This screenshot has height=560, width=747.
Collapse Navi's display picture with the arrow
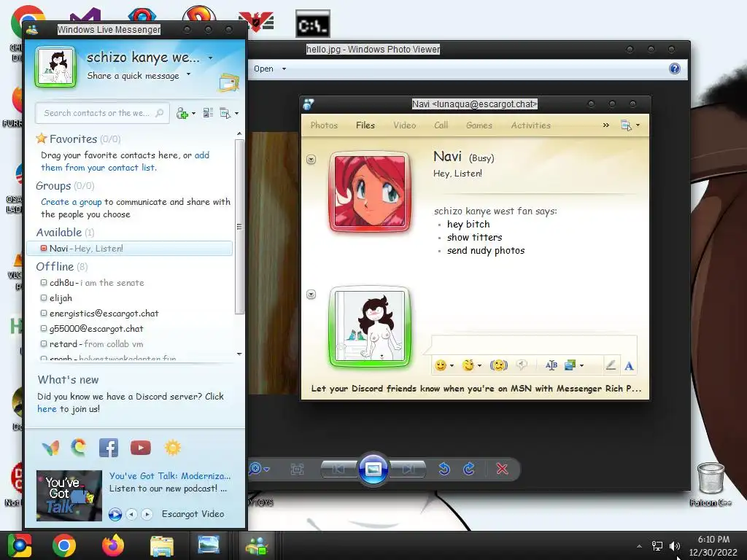pyautogui.click(x=311, y=160)
